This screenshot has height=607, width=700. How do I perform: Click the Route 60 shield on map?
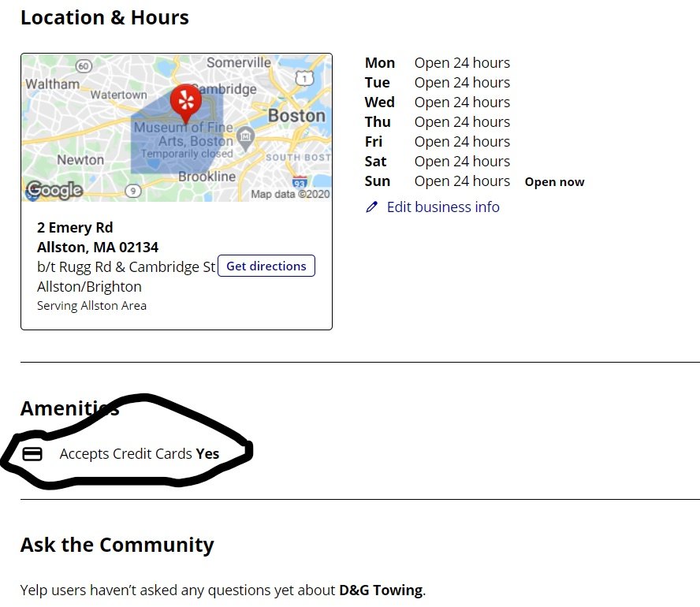coord(84,66)
